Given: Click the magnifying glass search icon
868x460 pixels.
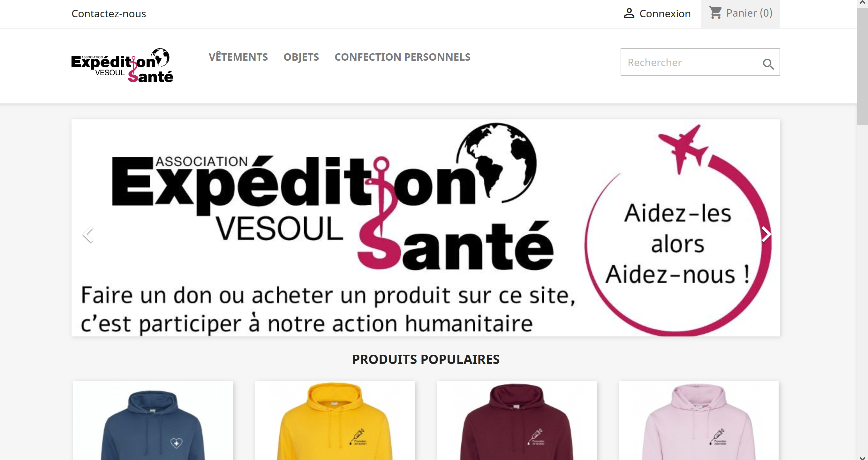Looking at the screenshot, I should pyautogui.click(x=768, y=64).
